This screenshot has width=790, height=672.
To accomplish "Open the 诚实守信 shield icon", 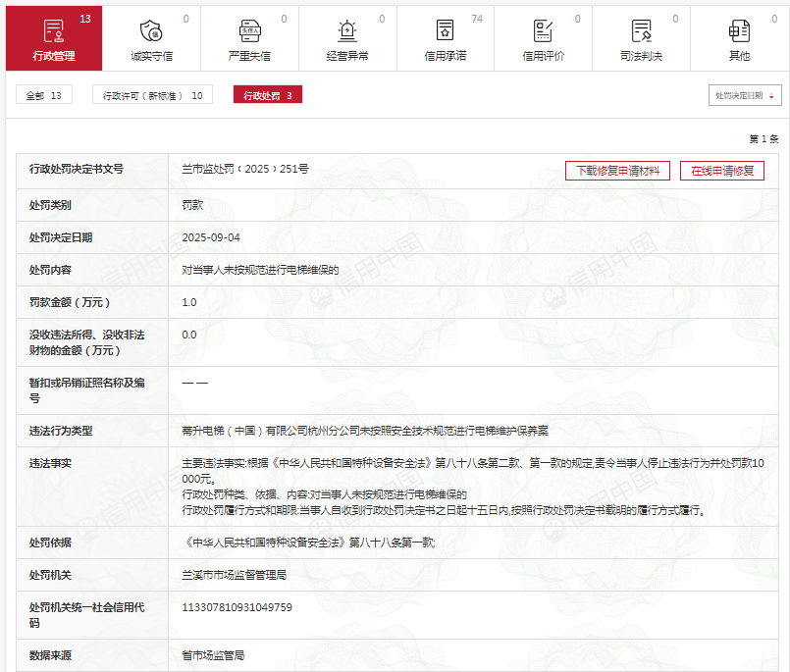I will tap(151, 30).
